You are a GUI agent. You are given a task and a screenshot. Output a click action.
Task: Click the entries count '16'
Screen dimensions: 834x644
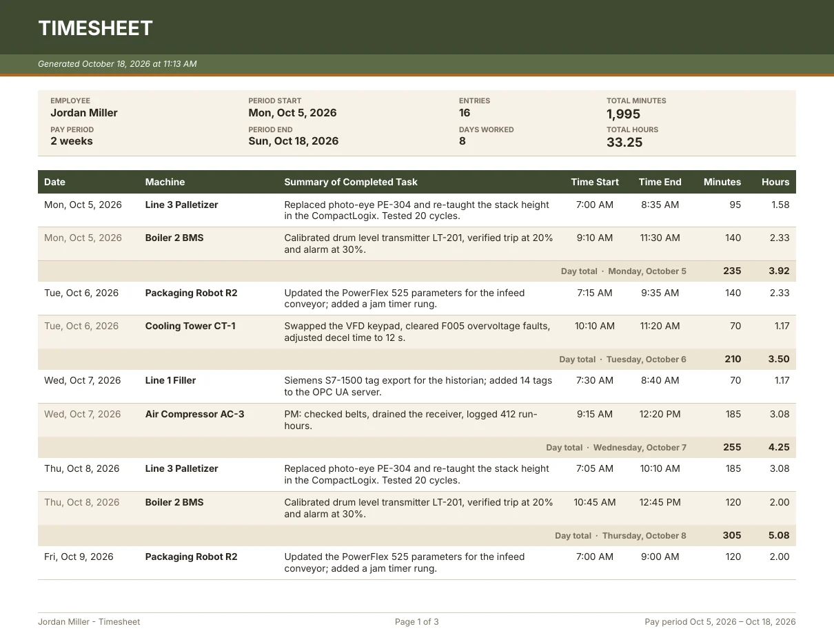tap(465, 113)
